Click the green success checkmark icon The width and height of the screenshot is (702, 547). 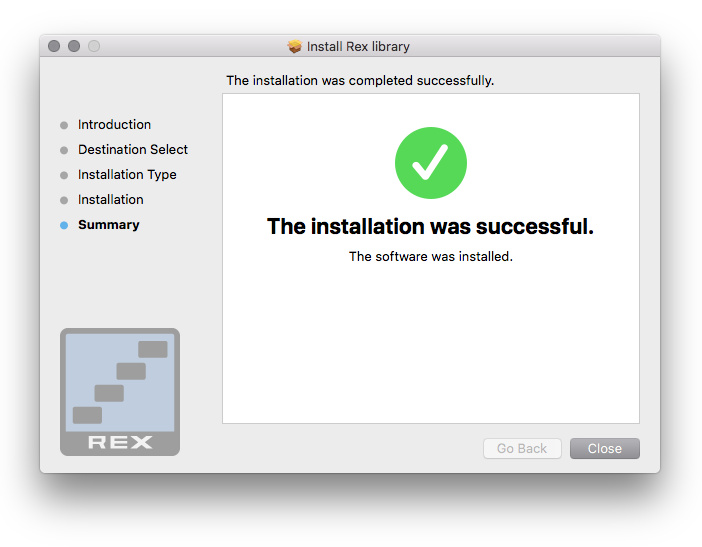(431, 163)
